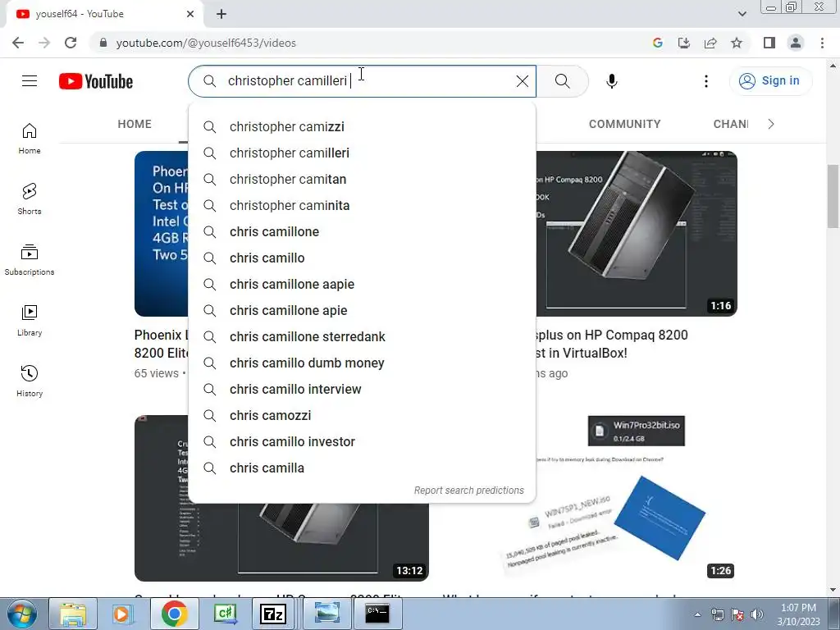Bookmark this page with the star
The image size is (840, 630).
click(x=737, y=43)
